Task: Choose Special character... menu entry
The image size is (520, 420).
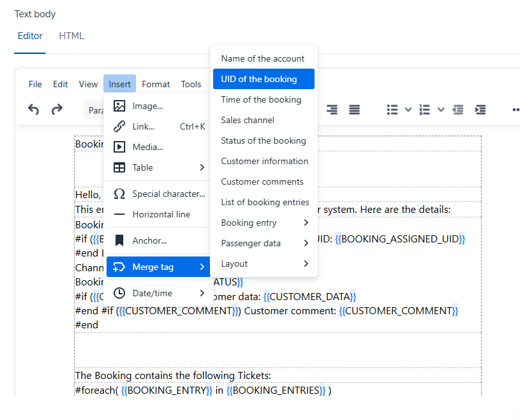Action: (x=159, y=194)
